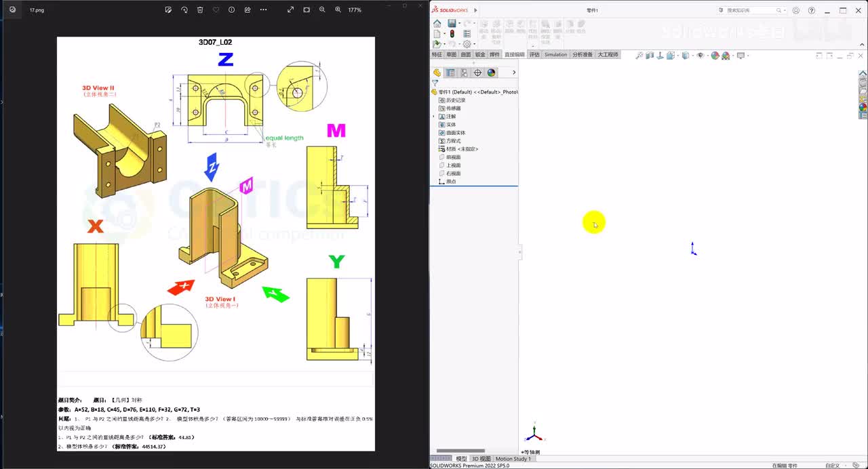Viewport: 868px width, 469px height.
Task: Expand the 注解 annotations tree node
Action: 434,117
